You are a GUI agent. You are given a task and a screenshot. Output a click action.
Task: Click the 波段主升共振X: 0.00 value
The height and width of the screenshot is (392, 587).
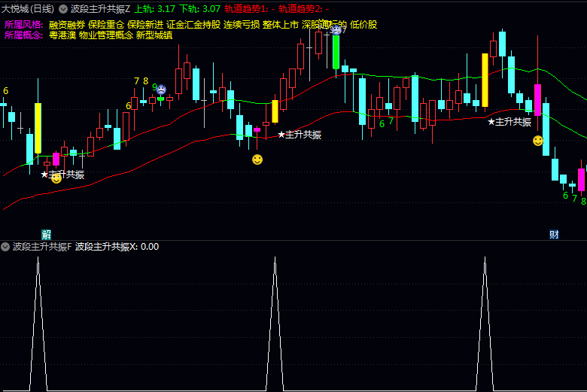click(x=117, y=247)
